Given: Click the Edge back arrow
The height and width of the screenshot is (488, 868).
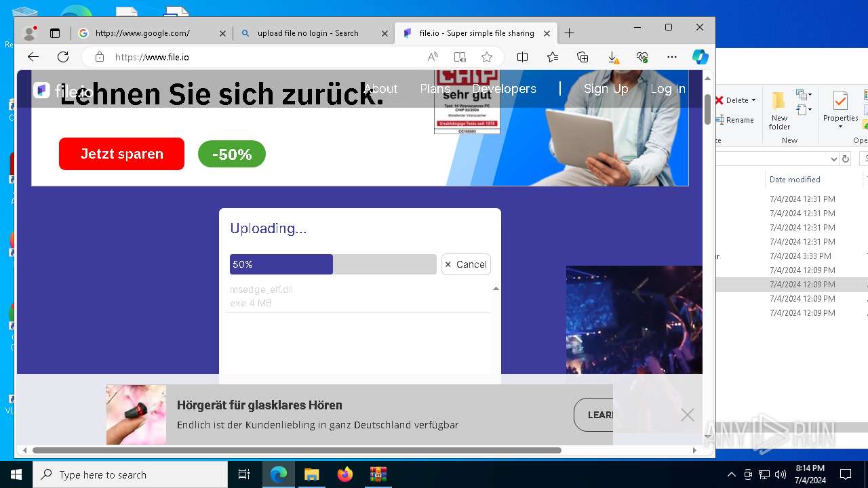Looking at the screenshot, I should 33,57.
